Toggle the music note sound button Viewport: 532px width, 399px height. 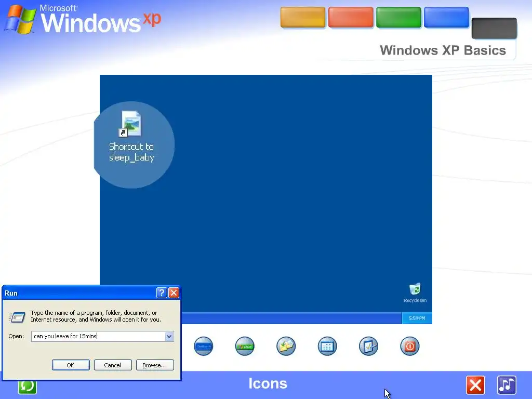point(507,385)
